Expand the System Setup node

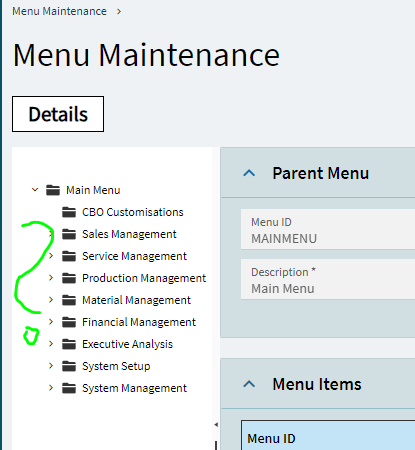pyautogui.click(x=51, y=366)
